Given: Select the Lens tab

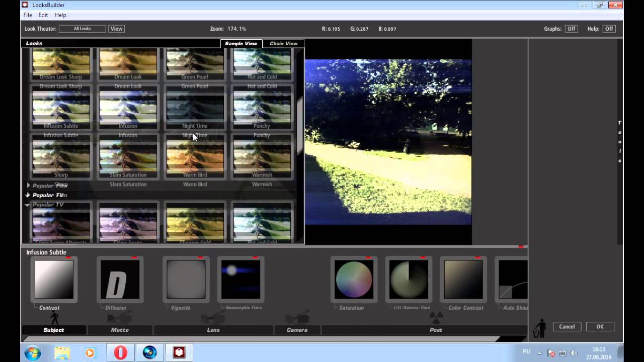Looking at the screenshot, I should 213,330.
